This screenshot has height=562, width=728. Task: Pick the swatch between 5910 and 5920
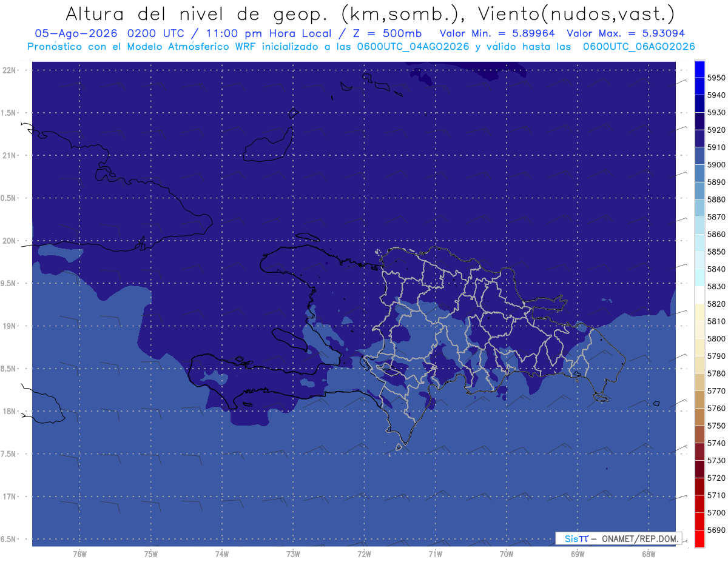pyautogui.click(x=699, y=139)
